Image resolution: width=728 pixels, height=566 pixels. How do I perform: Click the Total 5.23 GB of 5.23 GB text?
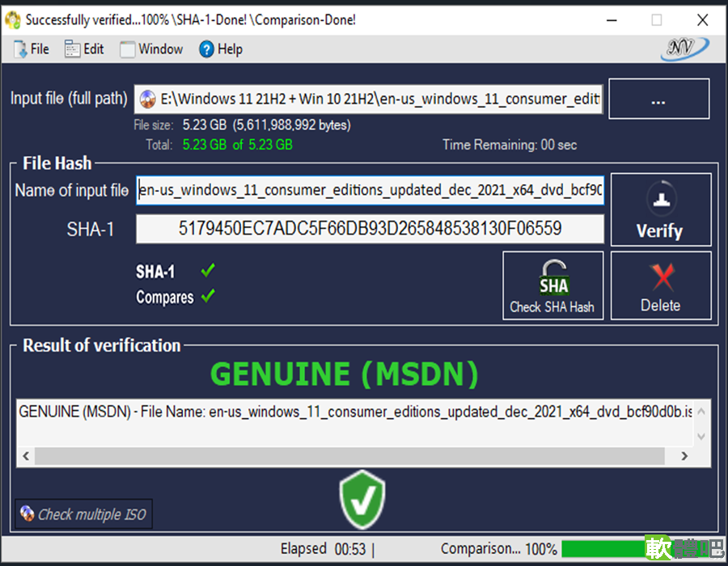pyautogui.click(x=237, y=145)
